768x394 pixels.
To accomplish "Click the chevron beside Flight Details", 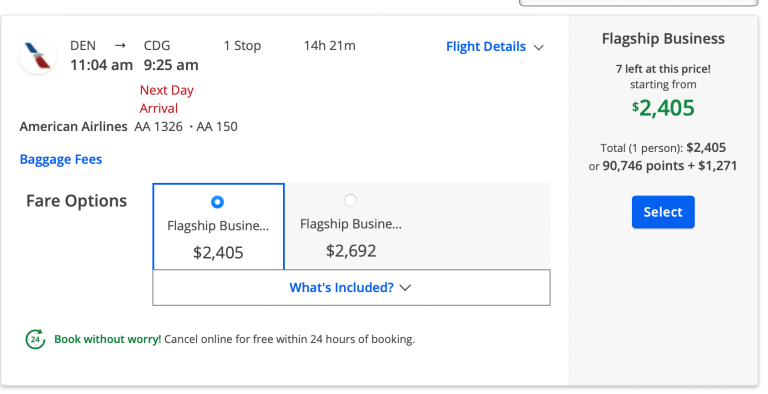I will [539, 48].
